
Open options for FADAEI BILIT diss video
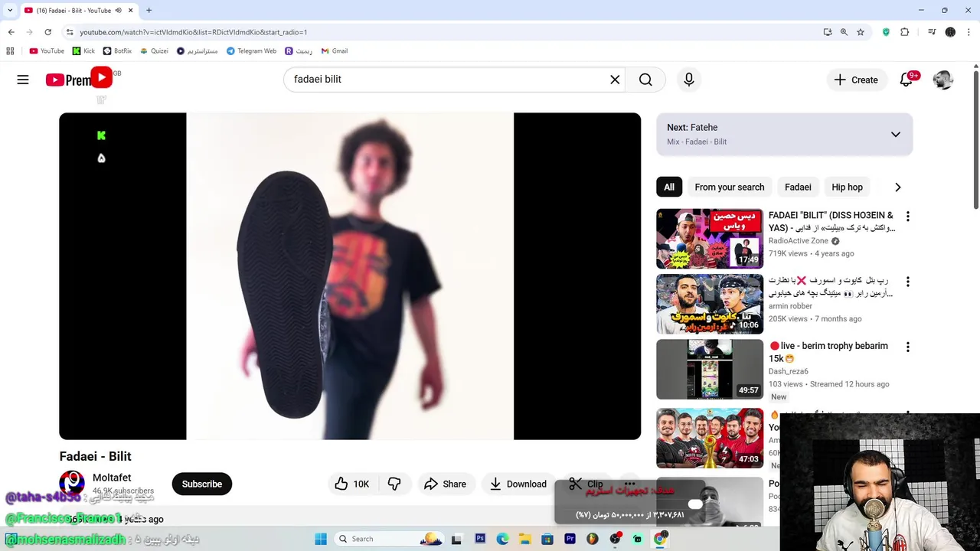[x=908, y=217]
